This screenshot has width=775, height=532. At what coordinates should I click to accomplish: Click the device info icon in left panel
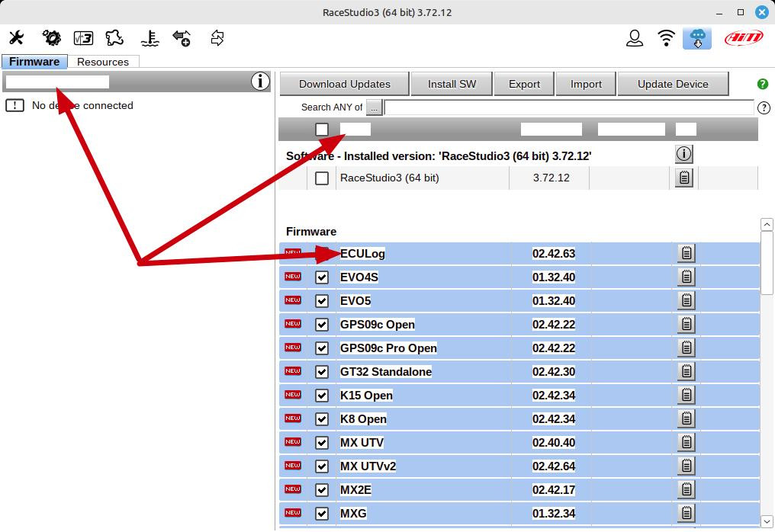tap(260, 81)
